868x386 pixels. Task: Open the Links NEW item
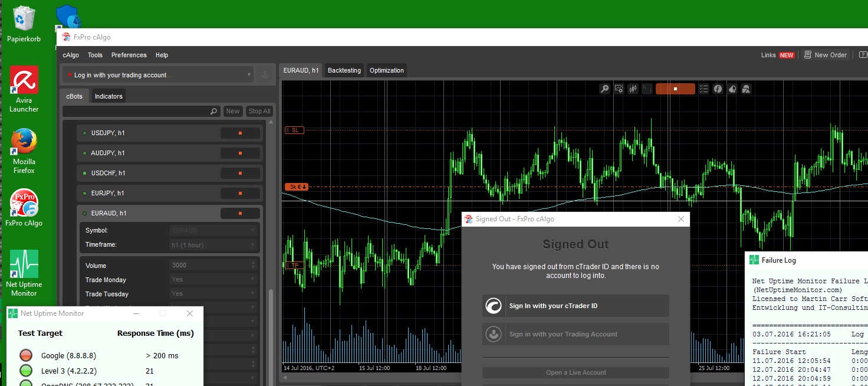[x=778, y=55]
